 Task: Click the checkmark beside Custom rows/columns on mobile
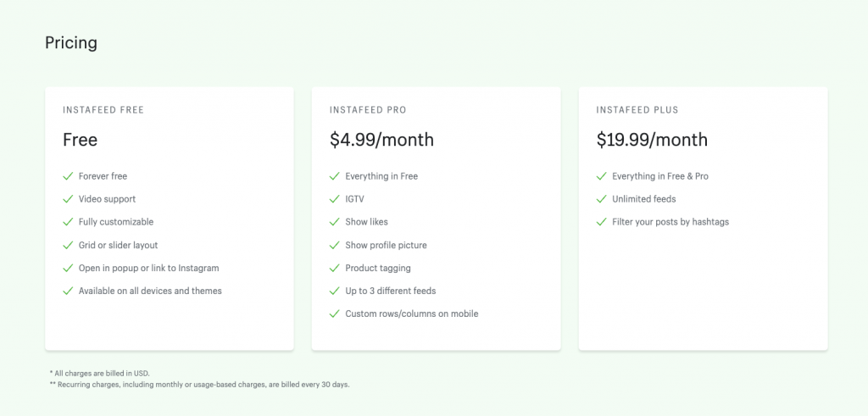tap(334, 313)
